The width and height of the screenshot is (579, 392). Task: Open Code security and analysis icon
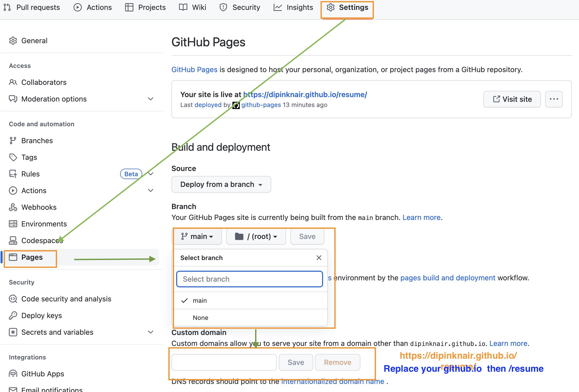(x=13, y=299)
